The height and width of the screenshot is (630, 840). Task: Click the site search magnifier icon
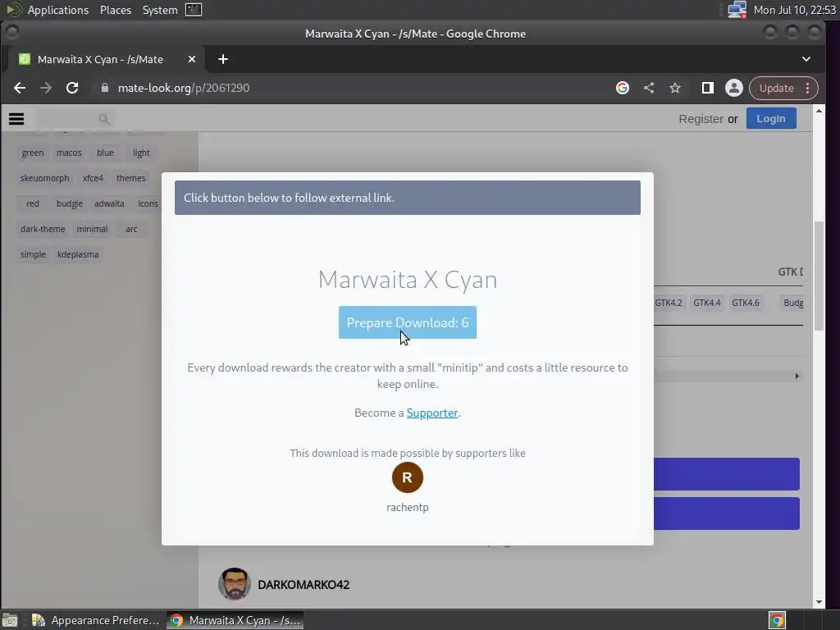104,119
